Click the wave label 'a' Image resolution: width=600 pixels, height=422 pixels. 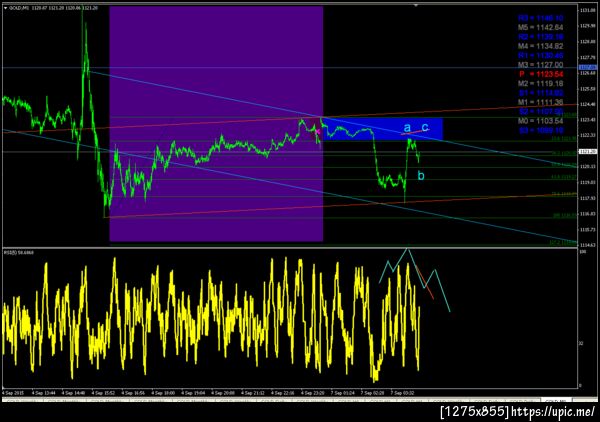[x=407, y=127]
